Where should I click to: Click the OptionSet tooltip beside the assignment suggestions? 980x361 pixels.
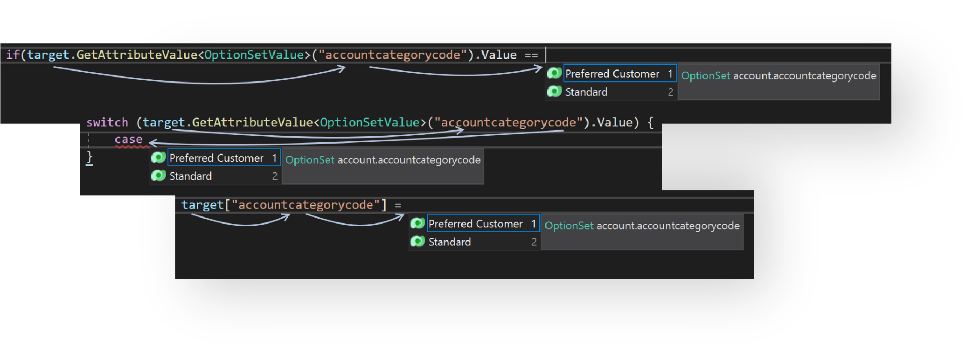pyautogui.click(x=642, y=232)
